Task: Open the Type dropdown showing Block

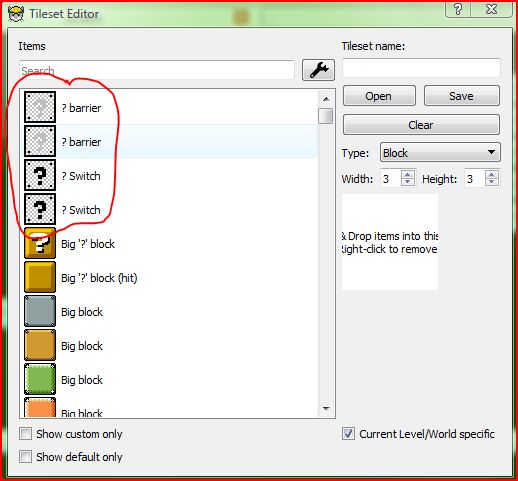Action: pos(440,153)
